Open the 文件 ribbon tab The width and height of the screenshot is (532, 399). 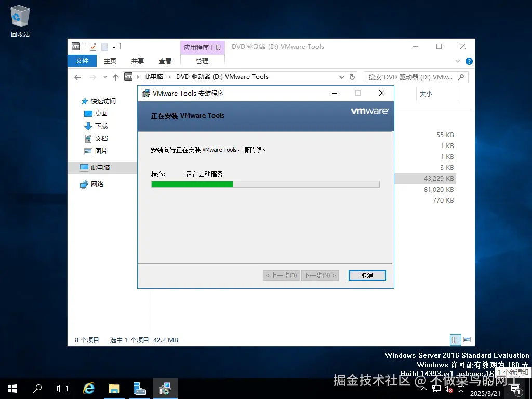(x=82, y=61)
